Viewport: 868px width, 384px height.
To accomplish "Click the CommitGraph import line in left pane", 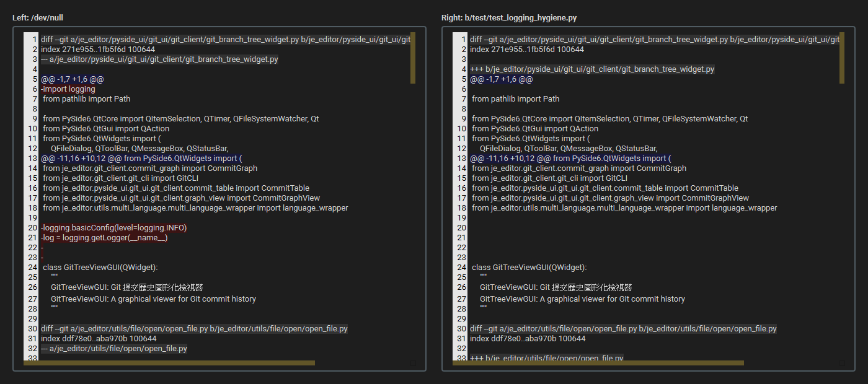I will pos(150,168).
